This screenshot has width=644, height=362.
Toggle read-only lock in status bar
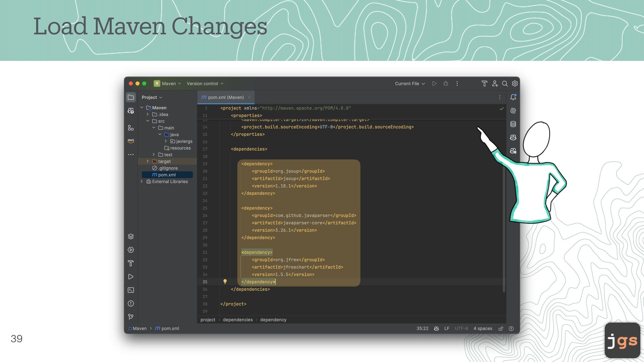501,328
